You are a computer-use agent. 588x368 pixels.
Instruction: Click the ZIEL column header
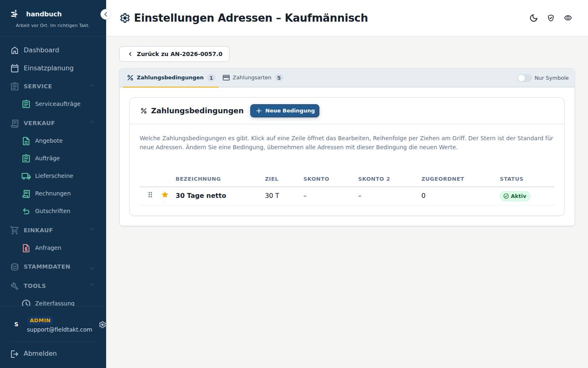(x=272, y=179)
